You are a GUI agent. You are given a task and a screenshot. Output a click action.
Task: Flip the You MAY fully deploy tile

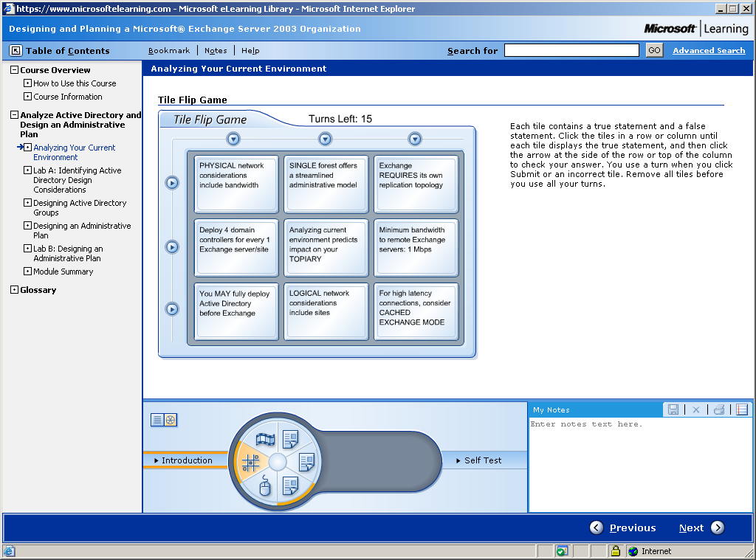[236, 312]
